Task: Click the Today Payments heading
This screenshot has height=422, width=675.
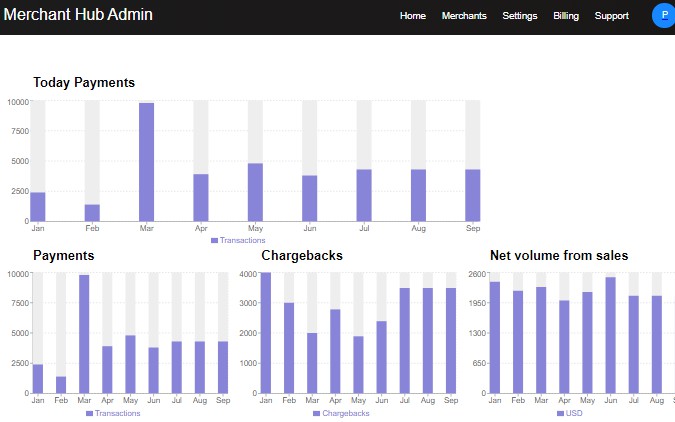Action: (x=84, y=82)
